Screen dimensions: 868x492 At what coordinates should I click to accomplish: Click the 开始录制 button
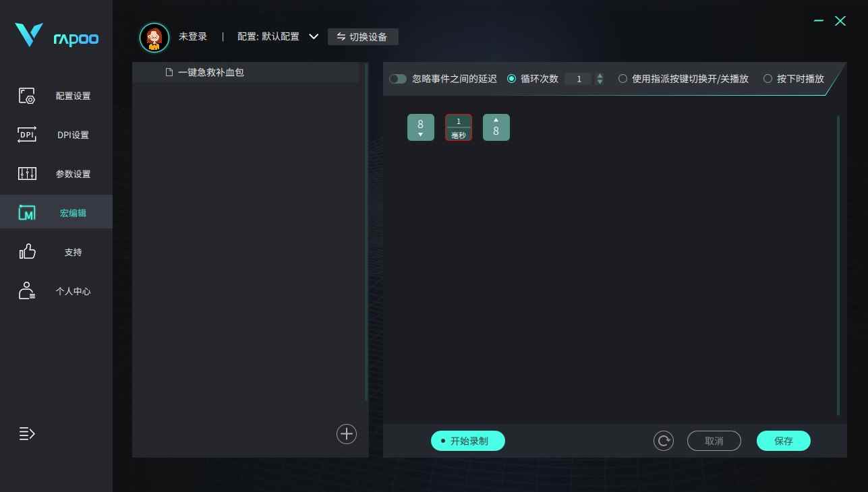[x=468, y=441]
